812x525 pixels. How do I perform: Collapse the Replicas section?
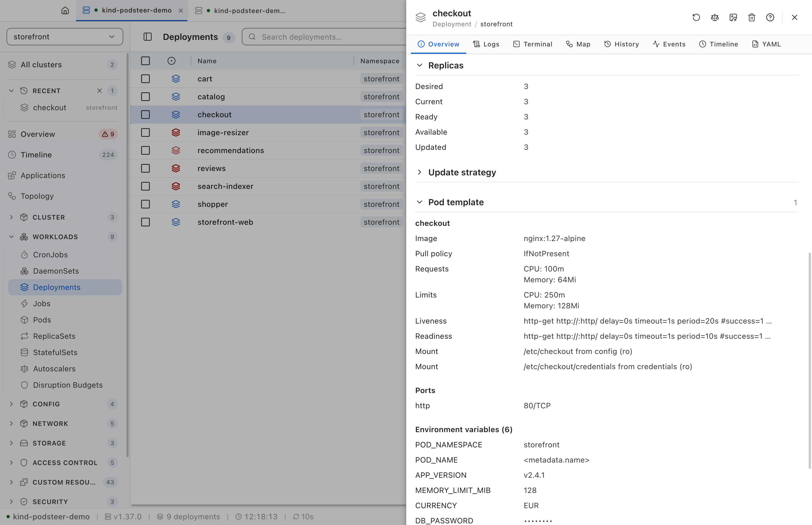(420, 65)
